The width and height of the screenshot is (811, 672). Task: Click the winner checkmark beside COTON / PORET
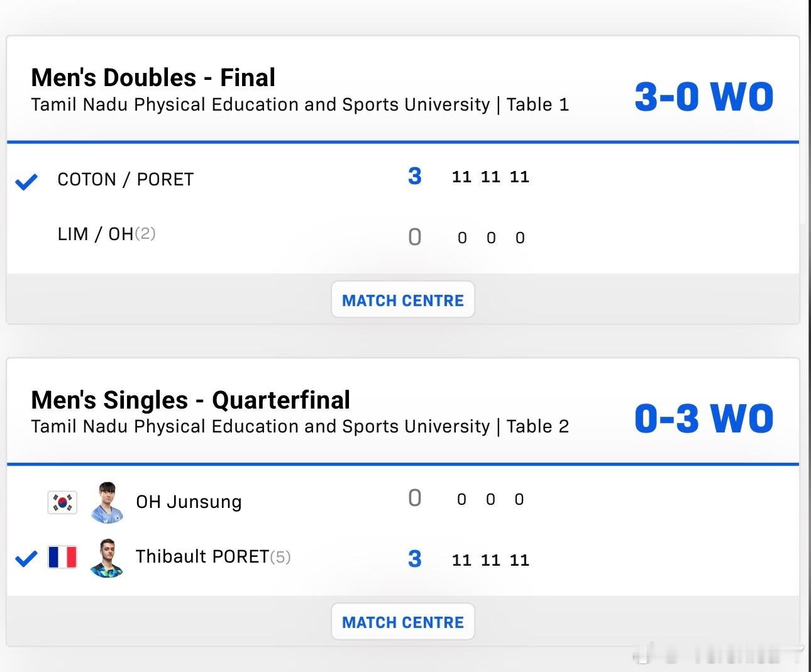click(x=26, y=182)
